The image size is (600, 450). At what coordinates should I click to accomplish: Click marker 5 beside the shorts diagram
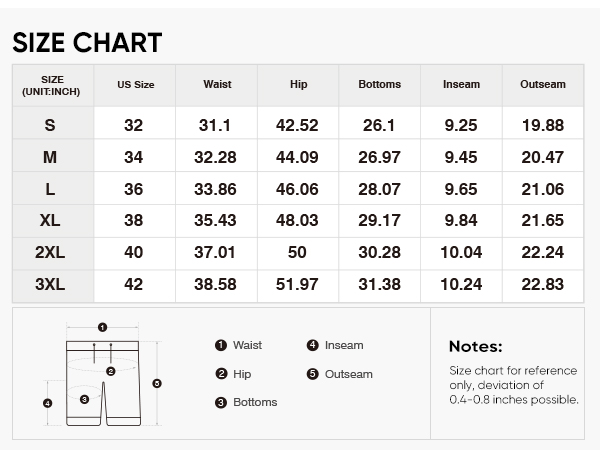tap(157, 383)
